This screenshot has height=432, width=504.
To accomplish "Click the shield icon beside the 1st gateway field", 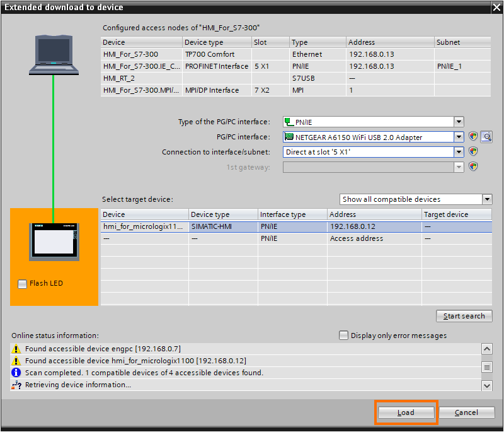I will [x=473, y=166].
